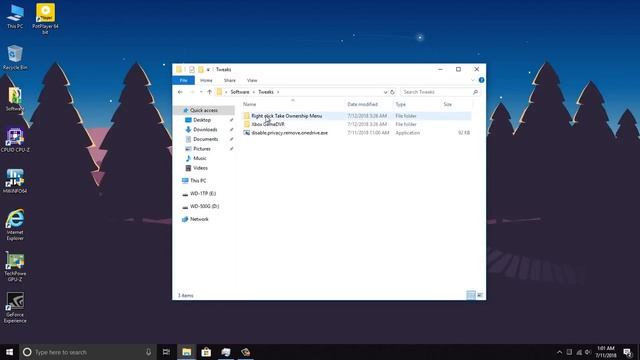This screenshot has width=640, height=360.
Task: Expand the Software breadcrumb arrow in address bar
Action: pos(253,92)
